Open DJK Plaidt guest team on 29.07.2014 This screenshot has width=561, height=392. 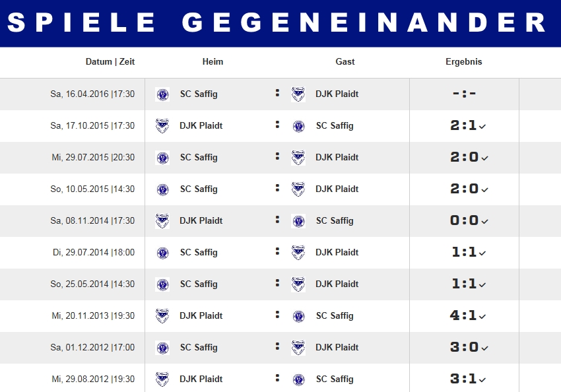click(x=337, y=253)
